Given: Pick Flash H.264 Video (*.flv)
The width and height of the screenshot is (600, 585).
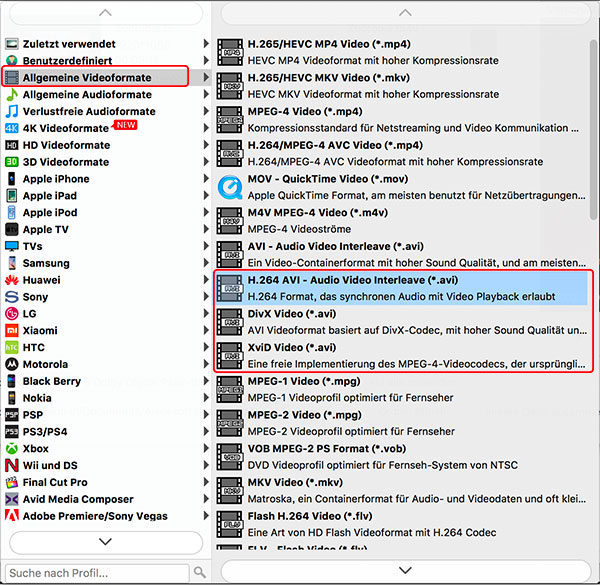Looking at the screenshot, I should coord(402,524).
